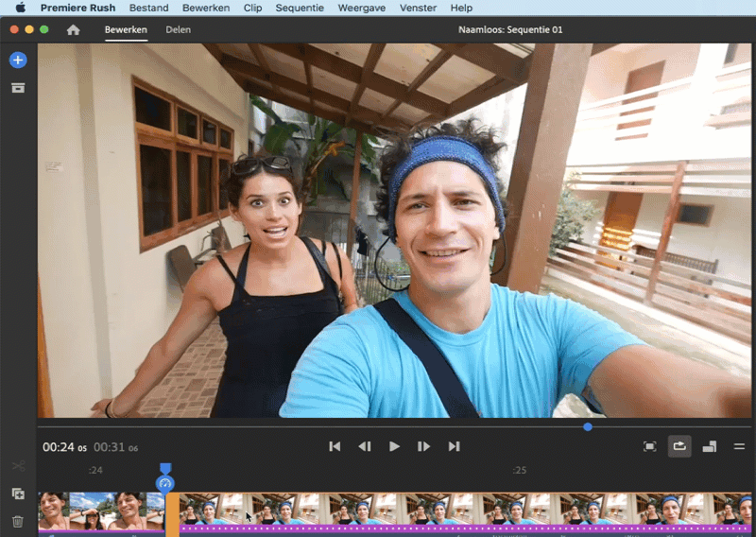756x537 pixels.
Task: Switch to the Delen tab
Action: (178, 30)
